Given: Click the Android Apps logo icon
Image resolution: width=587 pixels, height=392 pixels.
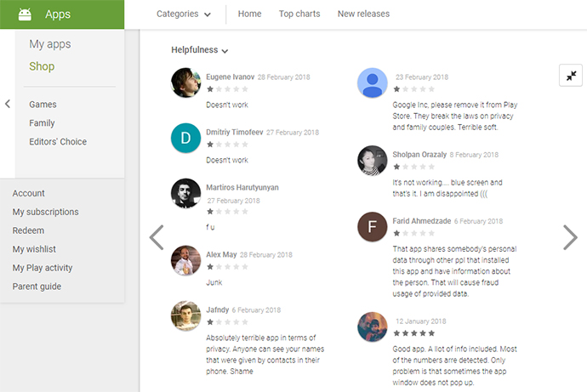Looking at the screenshot, I should [x=25, y=14].
